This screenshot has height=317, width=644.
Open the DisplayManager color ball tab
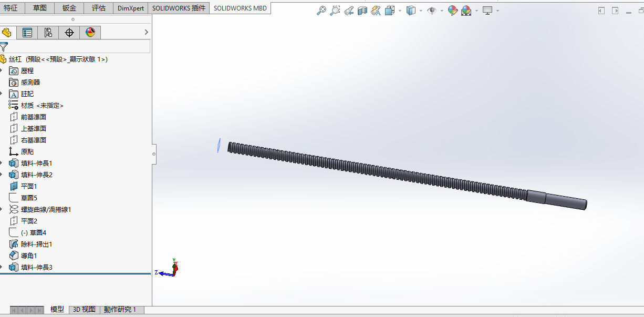tap(90, 33)
